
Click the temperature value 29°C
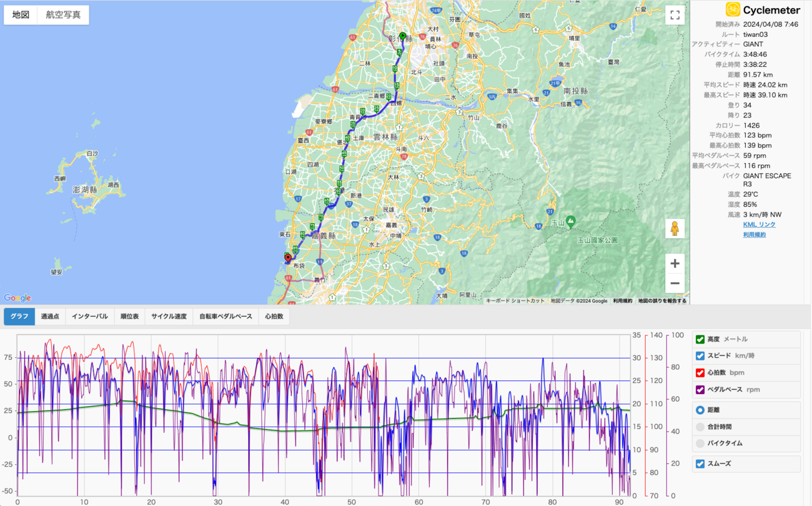[x=751, y=194]
